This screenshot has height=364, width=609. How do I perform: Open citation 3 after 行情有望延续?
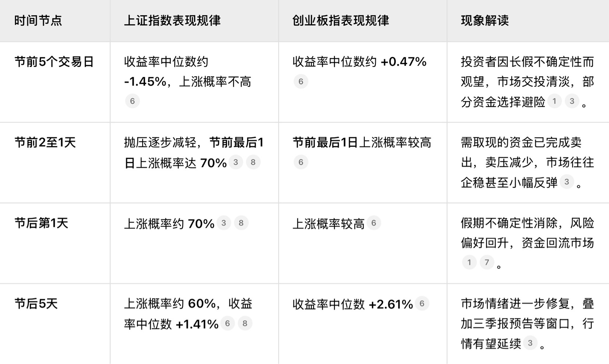pos(530,343)
